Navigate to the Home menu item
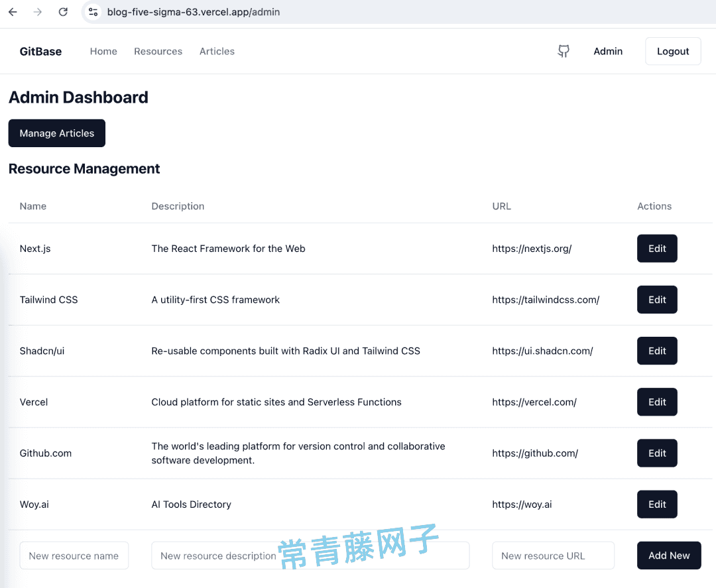The height and width of the screenshot is (588, 716). coord(103,51)
